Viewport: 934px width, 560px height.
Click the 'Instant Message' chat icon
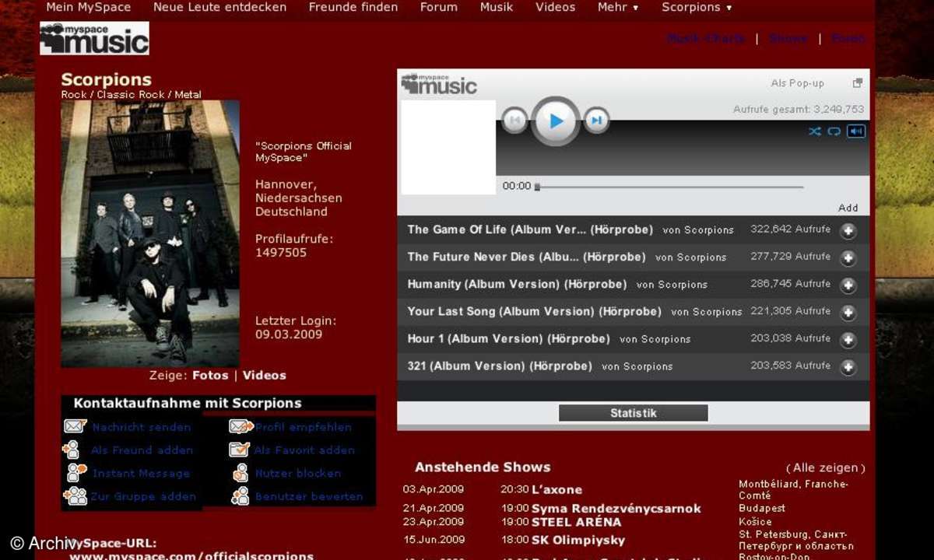coord(76,472)
